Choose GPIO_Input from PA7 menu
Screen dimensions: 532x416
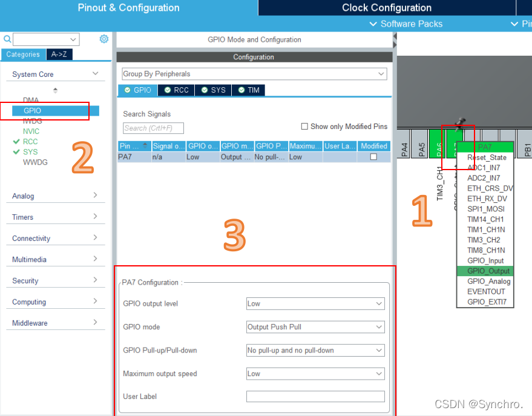[485, 260]
